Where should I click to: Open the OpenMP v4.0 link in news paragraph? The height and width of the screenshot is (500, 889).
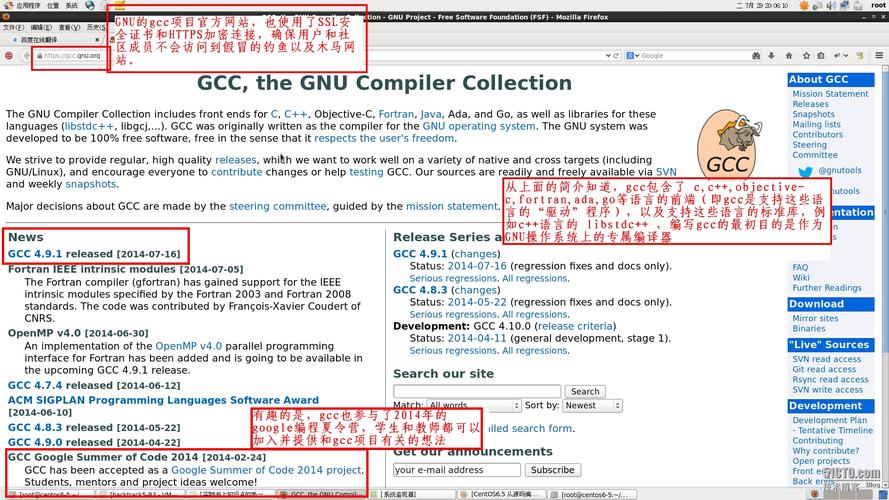pos(188,346)
